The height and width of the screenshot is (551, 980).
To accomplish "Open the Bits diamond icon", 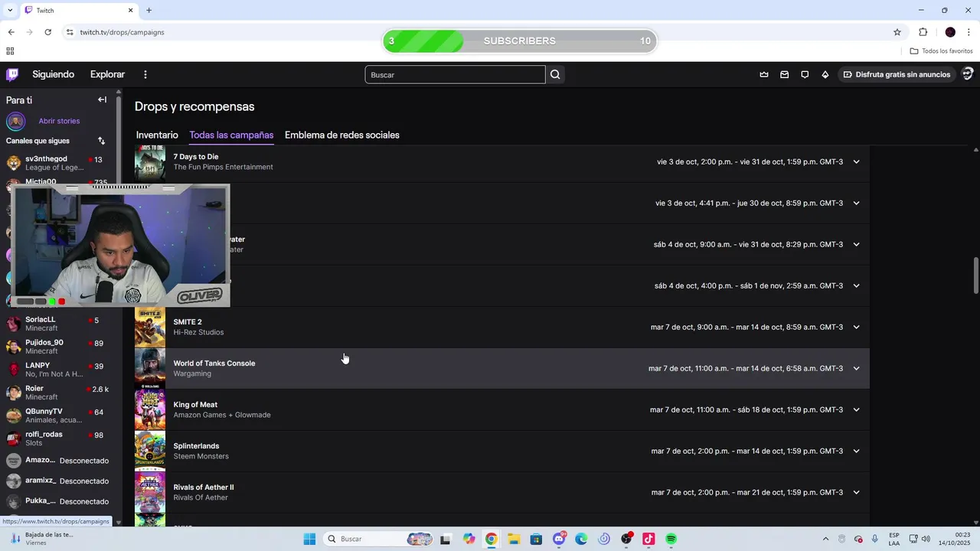I will (x=825, y=74).
